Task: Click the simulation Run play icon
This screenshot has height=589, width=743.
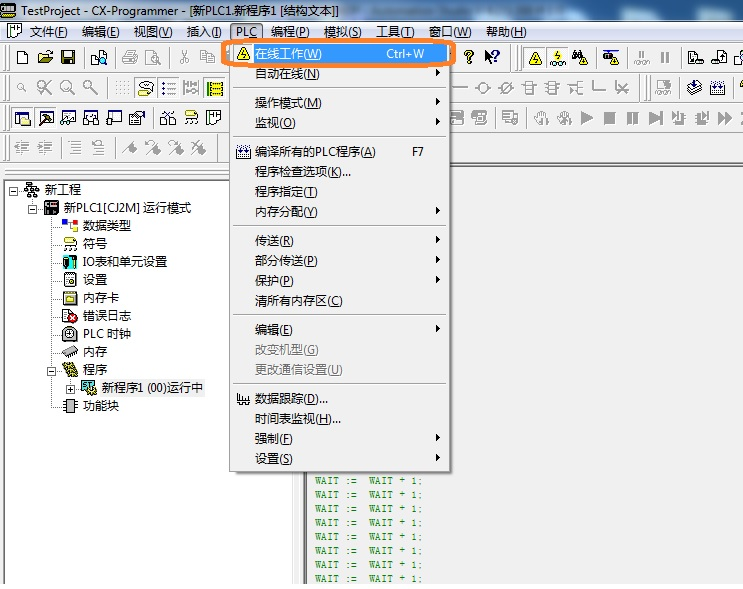Action: [x=587, y=118]
